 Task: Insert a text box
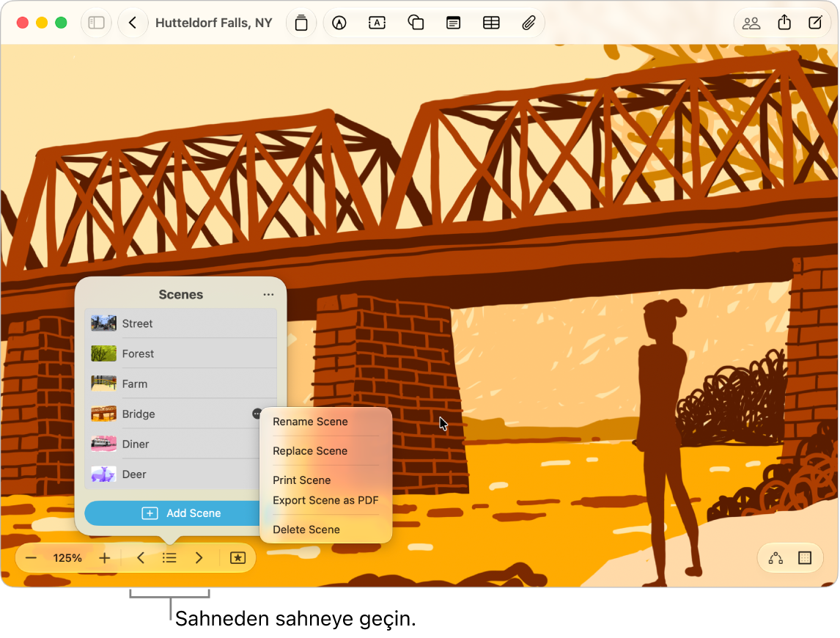tap(377, 23)
